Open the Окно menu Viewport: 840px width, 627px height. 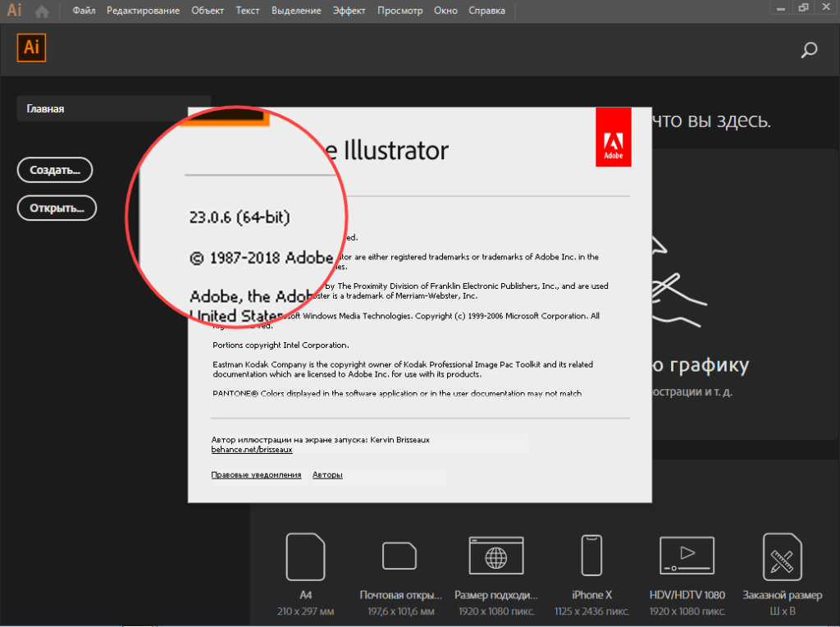[x=445, y=11]
